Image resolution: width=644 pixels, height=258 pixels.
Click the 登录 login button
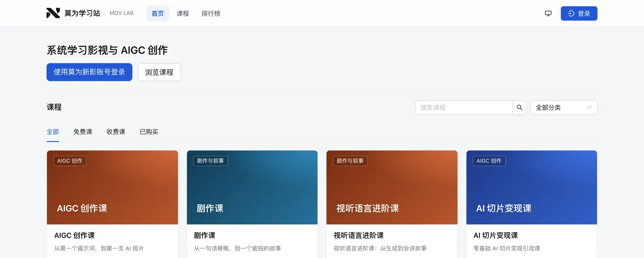tap(579, 13)
